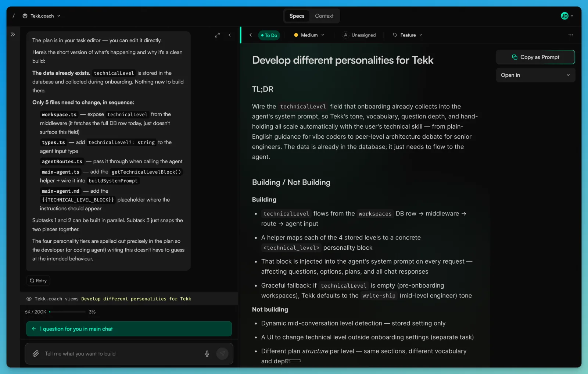588x374 pixels.
Task: Start voice input with the microphone icon
Action: [207, 354]
